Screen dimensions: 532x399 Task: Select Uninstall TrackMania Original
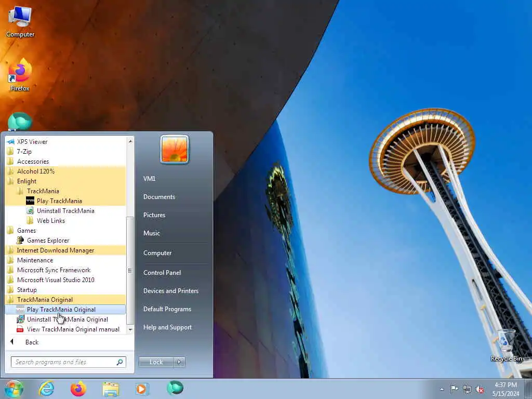[66, 320]
